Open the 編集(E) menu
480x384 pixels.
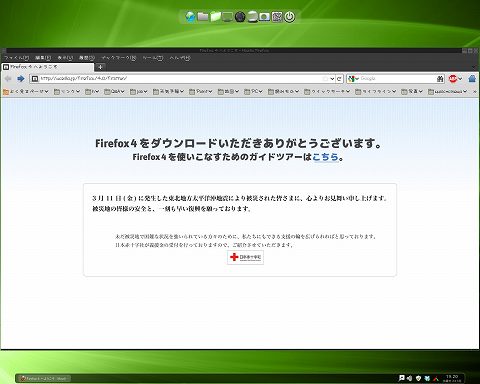tap(43, 58)
